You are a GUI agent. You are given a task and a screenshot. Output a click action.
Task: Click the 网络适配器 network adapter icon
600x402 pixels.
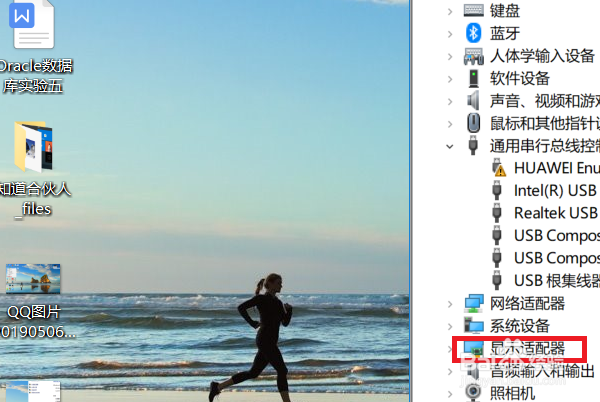click(x=474, y=303)
